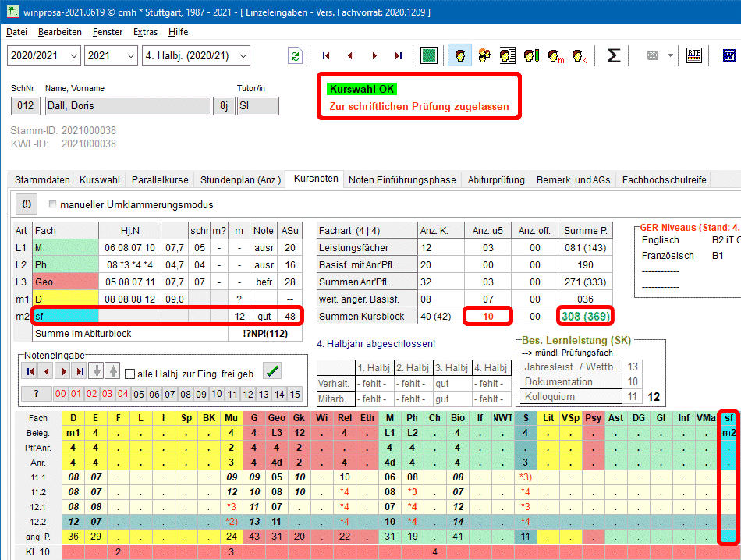Check 'alle Halbj. zur Eing. frei geb.'

[x=130, y=374]
